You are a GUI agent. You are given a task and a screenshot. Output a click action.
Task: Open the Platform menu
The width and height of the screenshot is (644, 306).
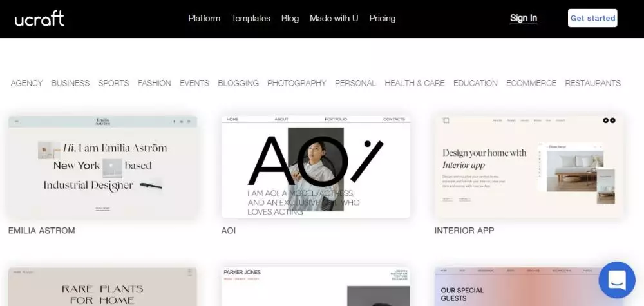(204, 19)
